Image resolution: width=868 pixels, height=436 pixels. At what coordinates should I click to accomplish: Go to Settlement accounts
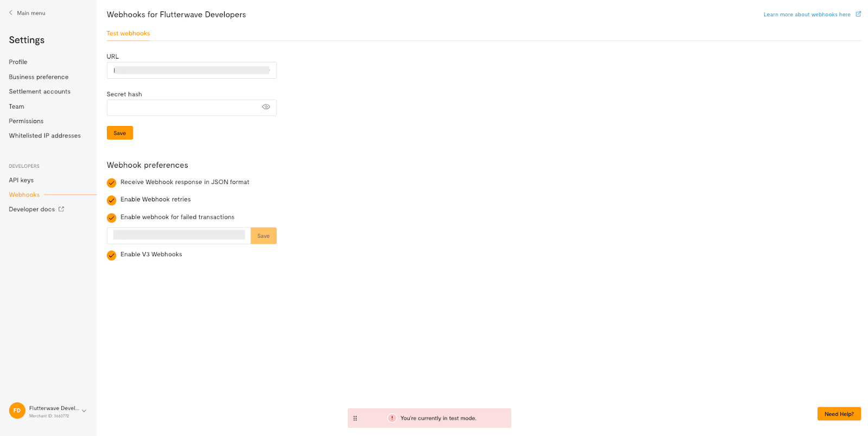point(40,92)
